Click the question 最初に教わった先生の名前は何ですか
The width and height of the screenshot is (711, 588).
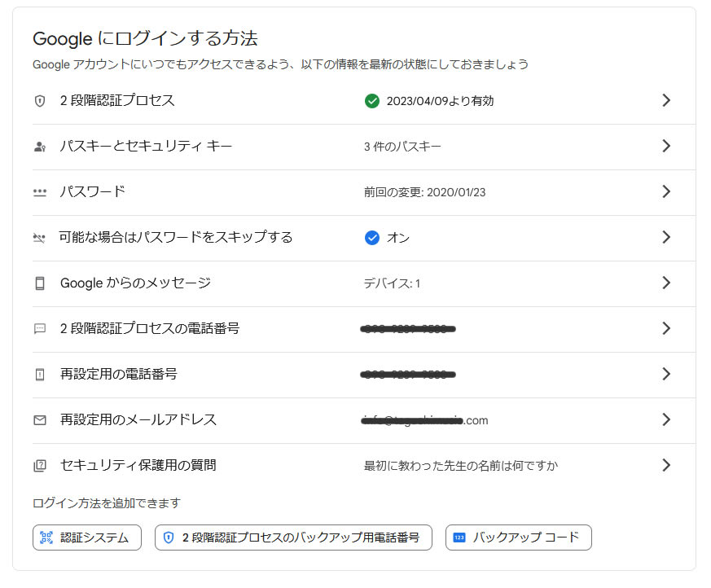pyautogui.click(x=461, y=466)
